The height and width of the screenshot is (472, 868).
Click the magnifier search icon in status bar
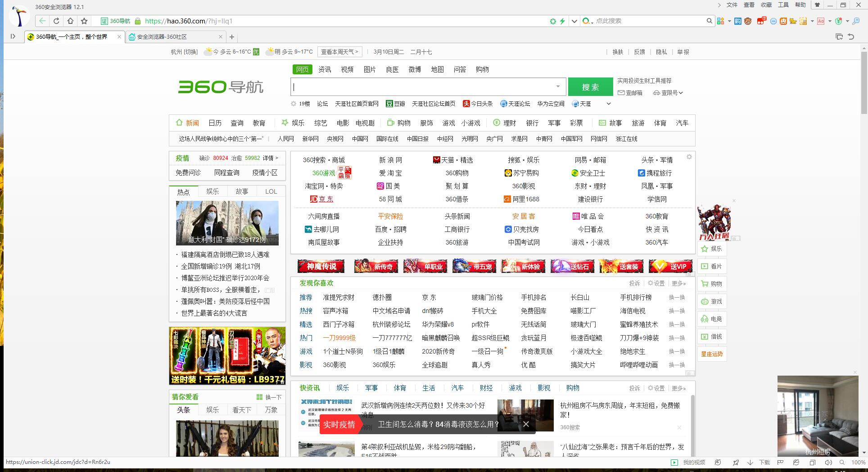[843, 462]
